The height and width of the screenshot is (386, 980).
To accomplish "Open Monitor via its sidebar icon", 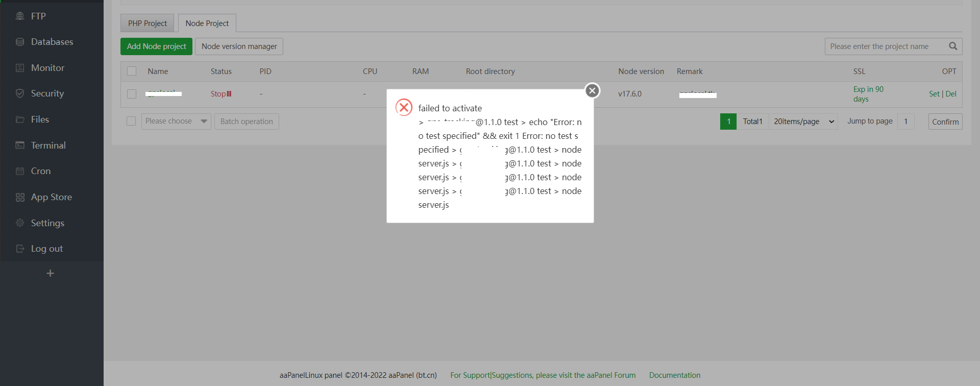I will [20, 68].
